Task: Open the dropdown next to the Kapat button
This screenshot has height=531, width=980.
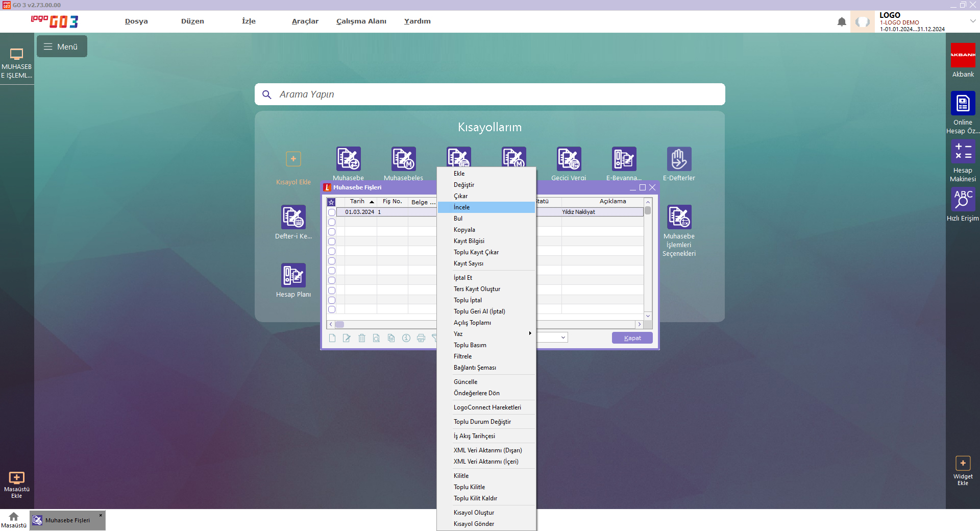Action: 563,337
